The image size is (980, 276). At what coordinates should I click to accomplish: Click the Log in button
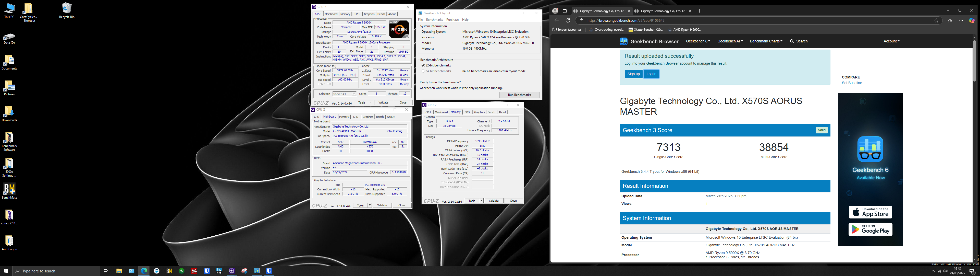[x=651, y=74]
